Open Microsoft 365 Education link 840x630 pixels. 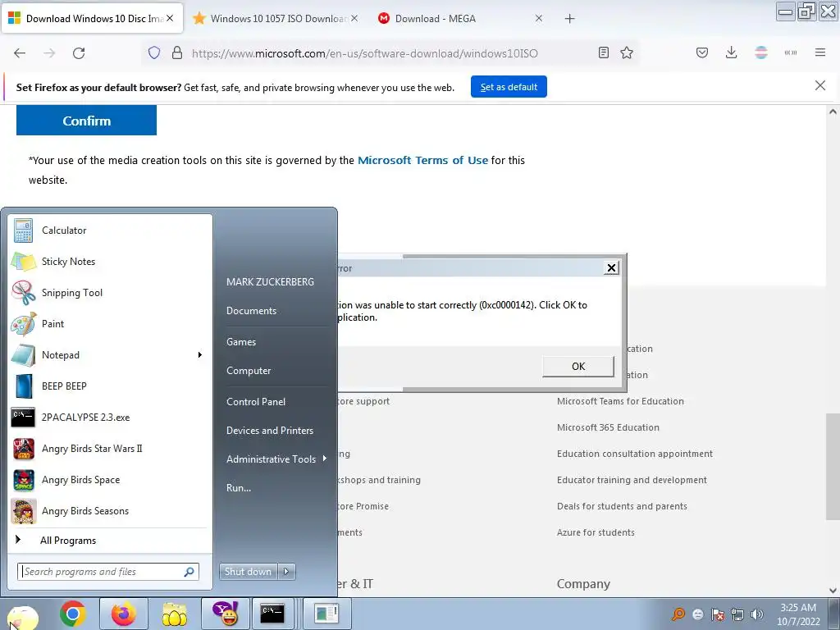tap(608, 427)
